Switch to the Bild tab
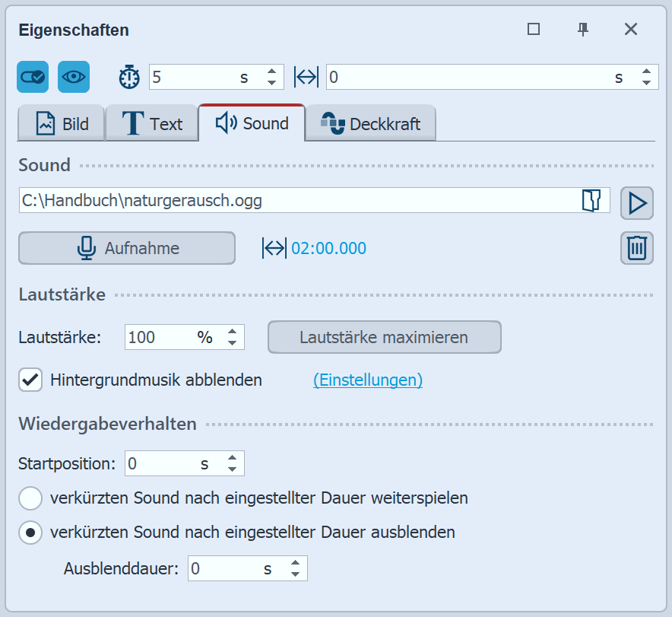This screenshot has width=672, height=617. (61, 123)
